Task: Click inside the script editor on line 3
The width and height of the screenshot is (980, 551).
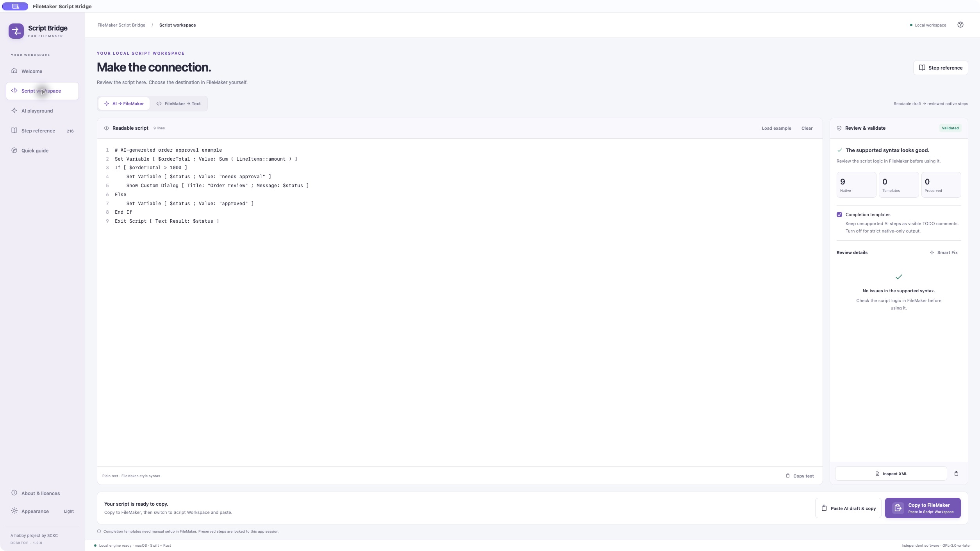Action: pos(151,168)
